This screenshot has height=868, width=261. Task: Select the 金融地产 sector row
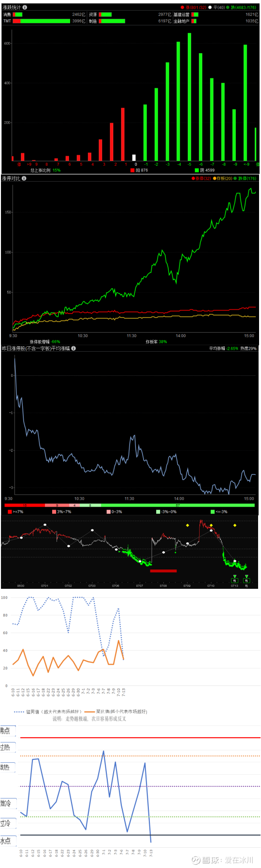[216, 21]
